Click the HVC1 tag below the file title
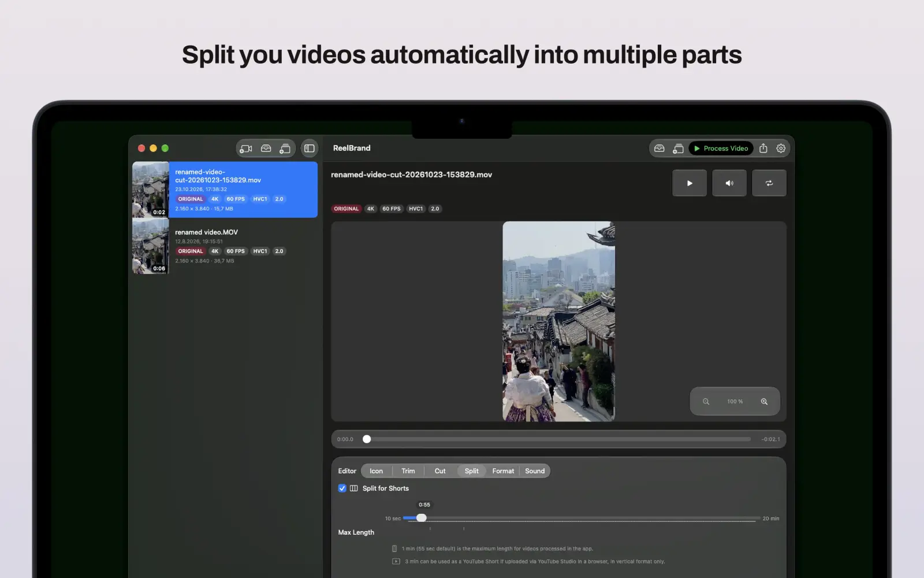The width and height of the screenshot is (924, 578). [416, 209]
